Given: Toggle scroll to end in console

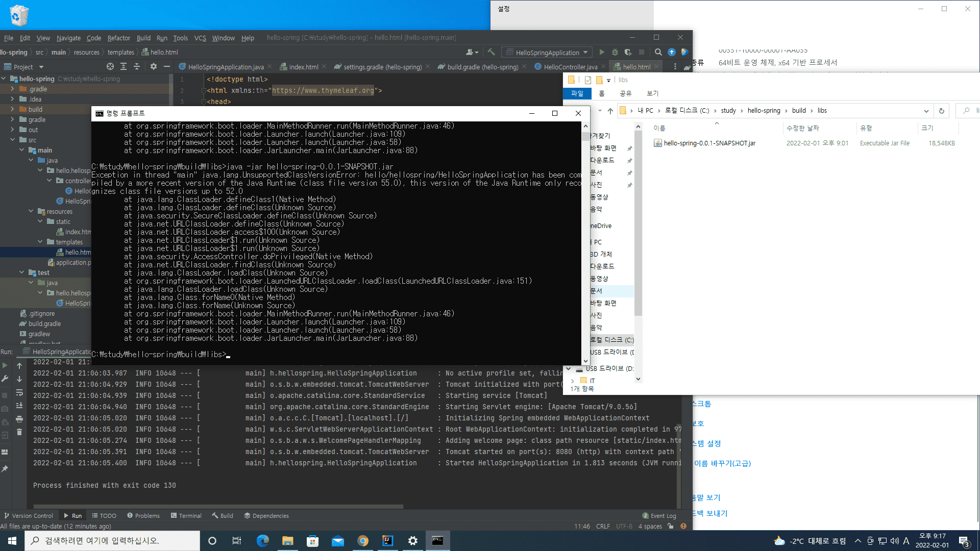Looking at the screenshot, I should (19, 406).
